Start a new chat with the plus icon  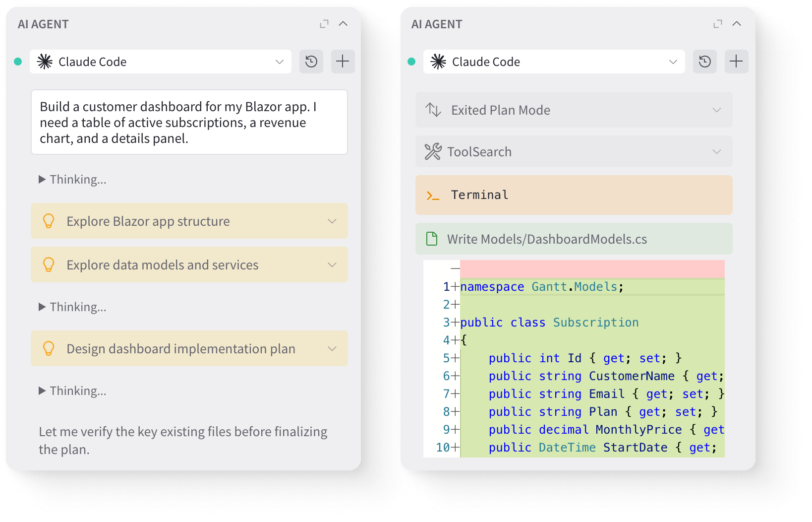point(343,62)
